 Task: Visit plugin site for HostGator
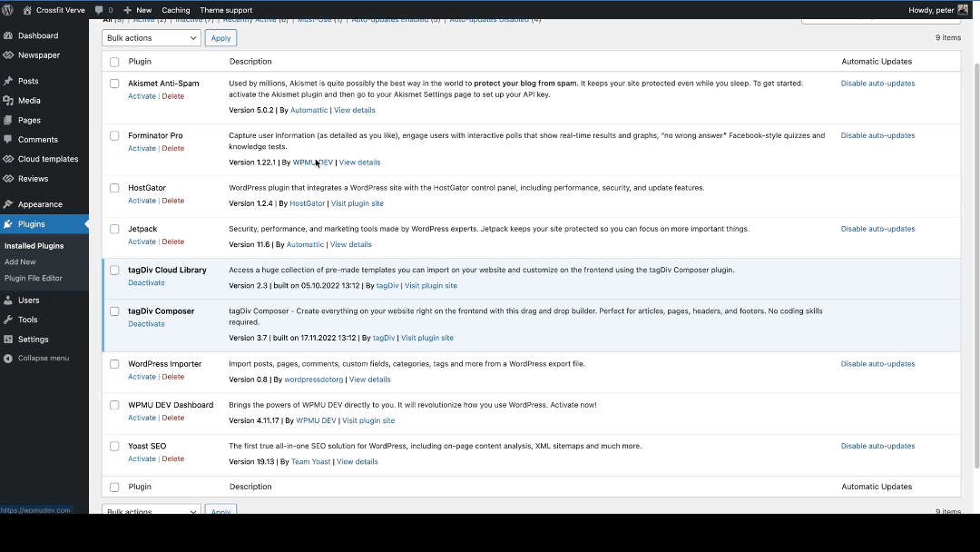click(x=357, y=203)
